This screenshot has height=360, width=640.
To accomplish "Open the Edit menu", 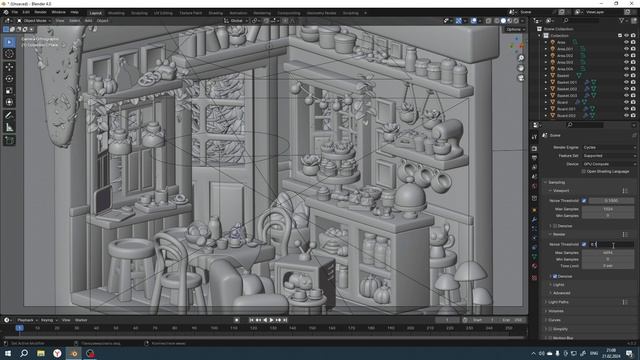I will (x=26, y=12).
